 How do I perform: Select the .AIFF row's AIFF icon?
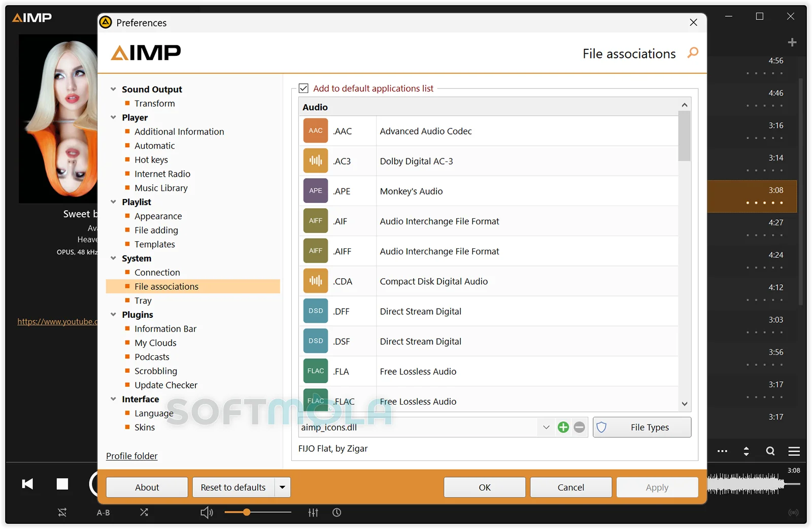coord(316,251)
